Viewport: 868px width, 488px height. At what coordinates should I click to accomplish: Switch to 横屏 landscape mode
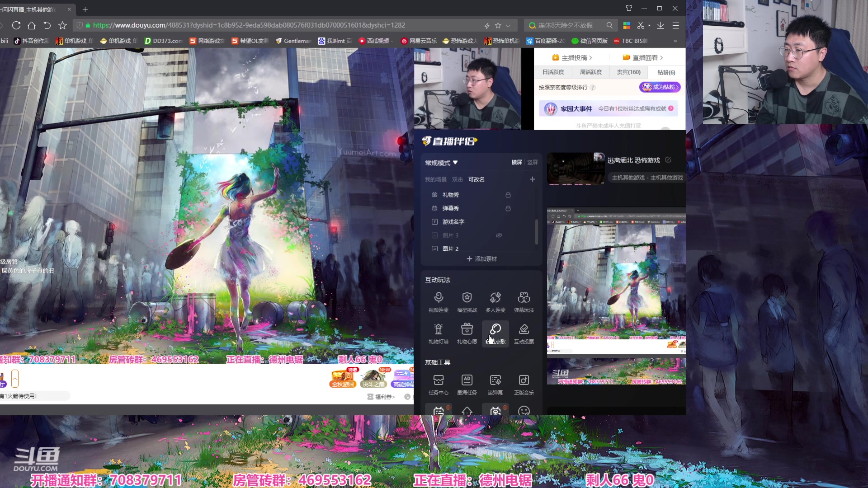pos(516,162)
